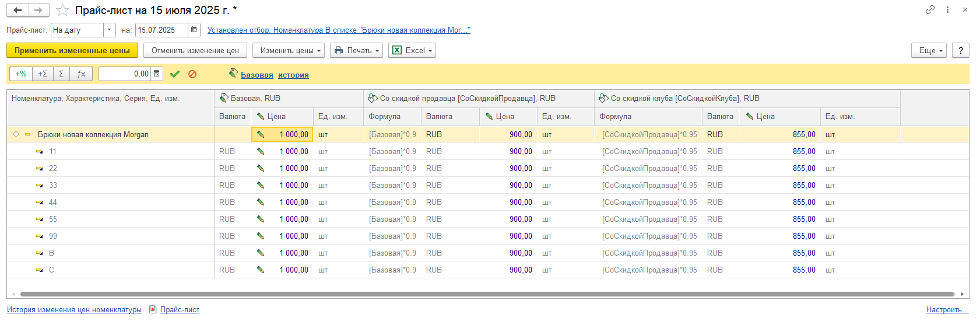Open the calculator for the value field

click(156, 74)
